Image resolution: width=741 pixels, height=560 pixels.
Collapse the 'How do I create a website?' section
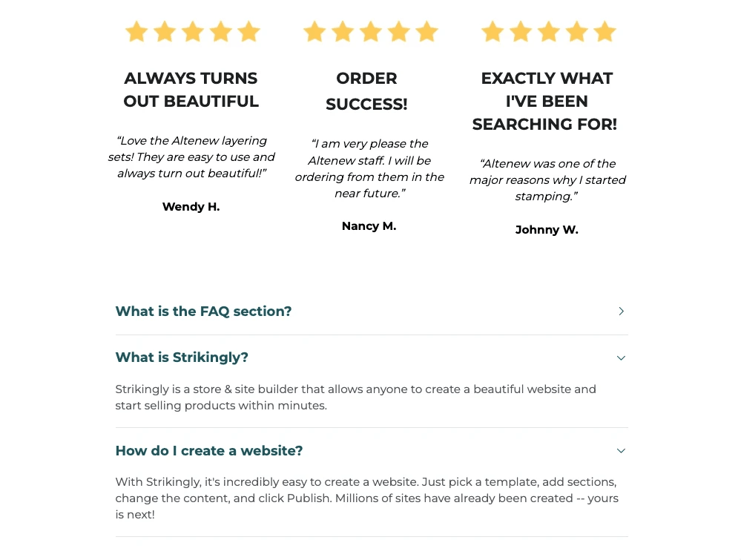tap(208, 451)
